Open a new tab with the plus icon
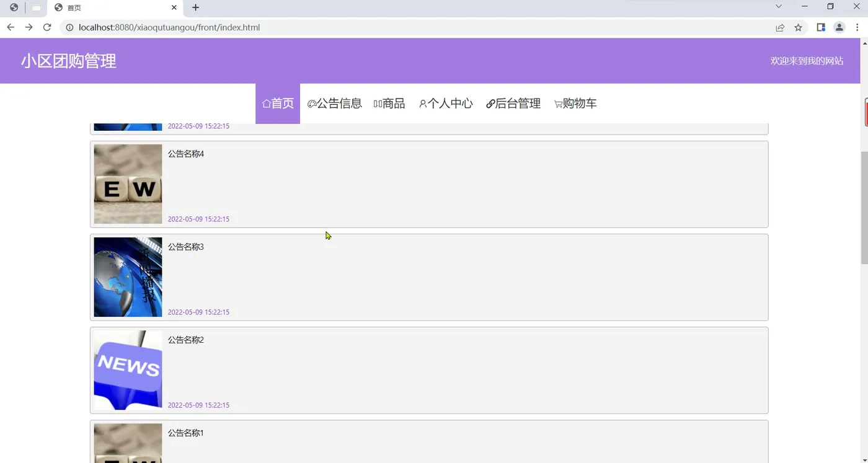868x463 pixels. click(x=196, y=7)
